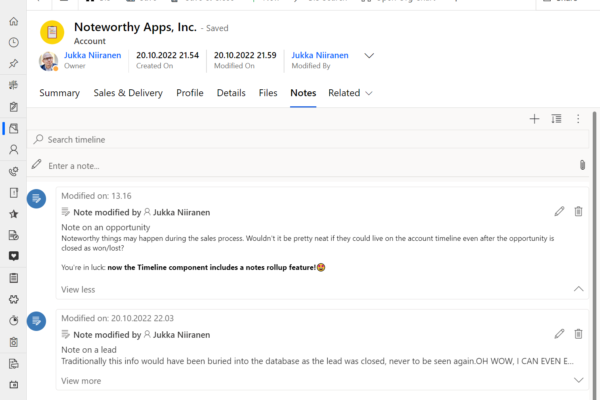Delete the lead note via trash icon
Viewport: 600px width, 400px height.
point(578,333)
